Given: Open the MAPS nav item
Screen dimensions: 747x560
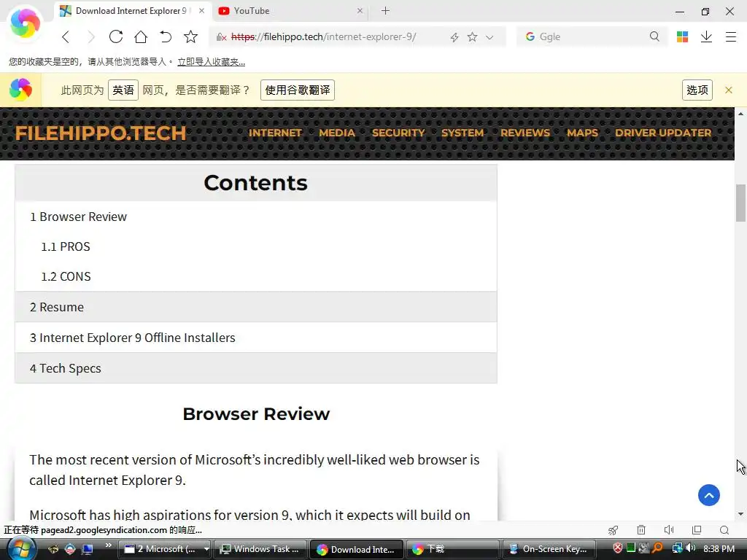Looking at the screenshot, I should click(582, 133).
